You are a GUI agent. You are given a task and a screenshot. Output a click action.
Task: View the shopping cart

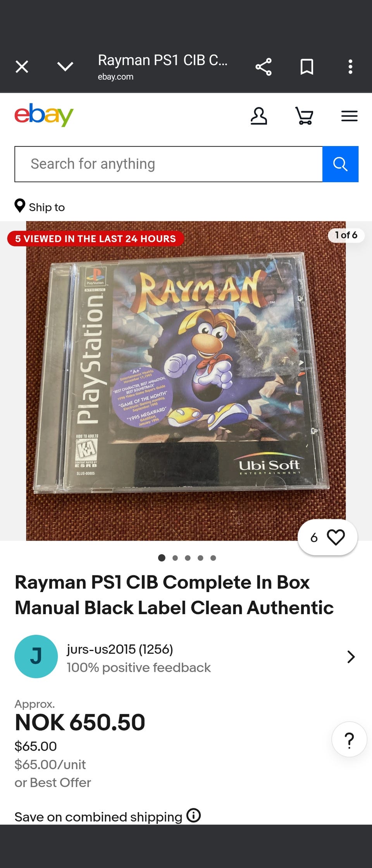coord(304,116)
